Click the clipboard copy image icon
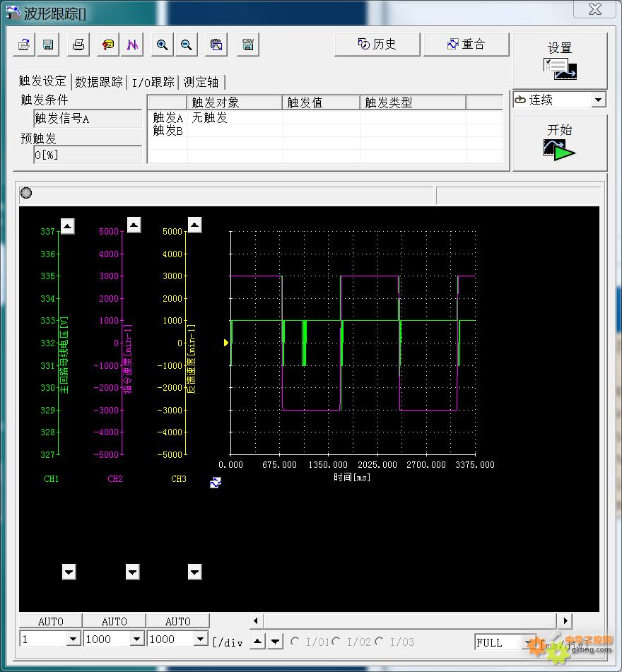 click(216, 45)
